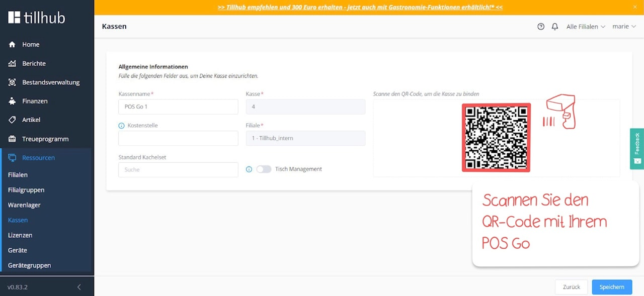The image size is (644, 296).
Task: Click info icon beside Tisch Management
Action: point(249,169)
